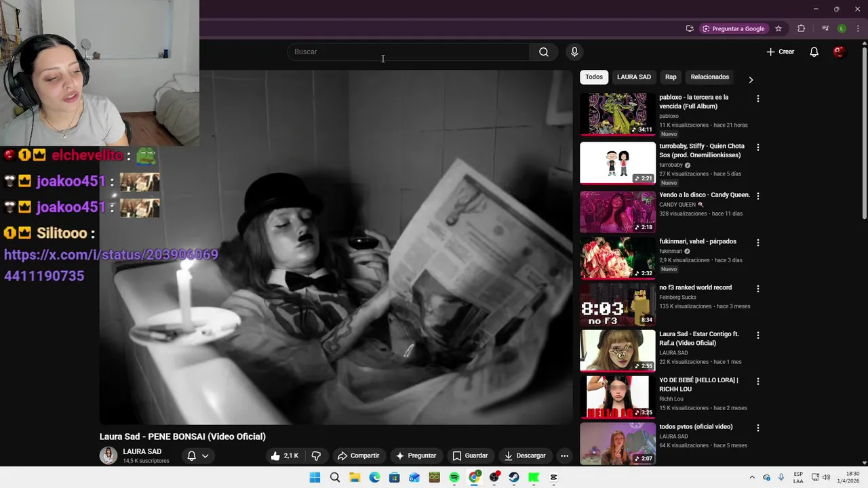Open Estar Contigo video thumbnail

[618, 351]
